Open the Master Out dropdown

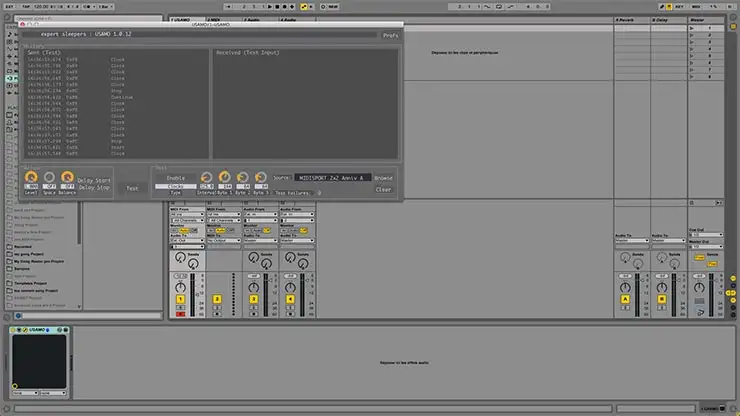[x=706, y=246]
